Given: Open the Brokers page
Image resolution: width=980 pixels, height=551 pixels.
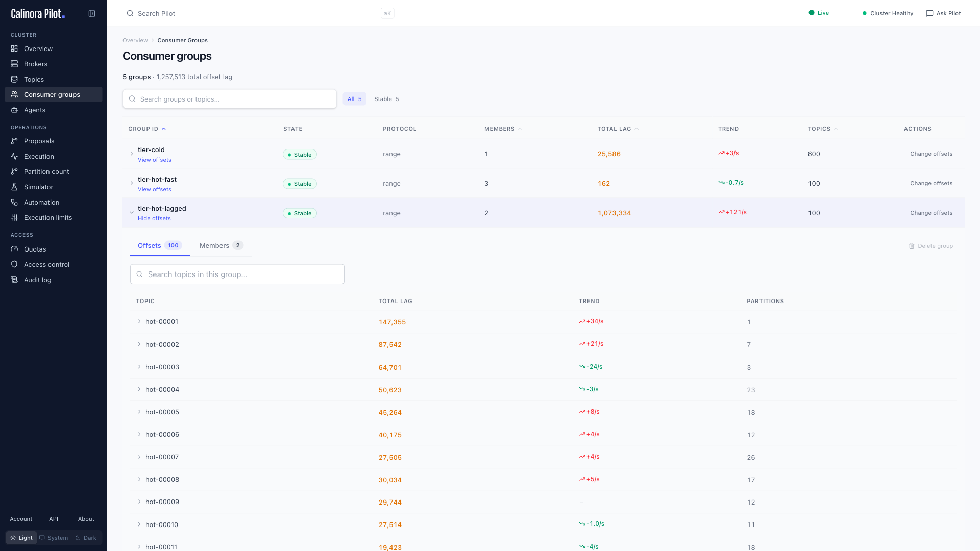Looking at the screenshot, I should (54, 64).
